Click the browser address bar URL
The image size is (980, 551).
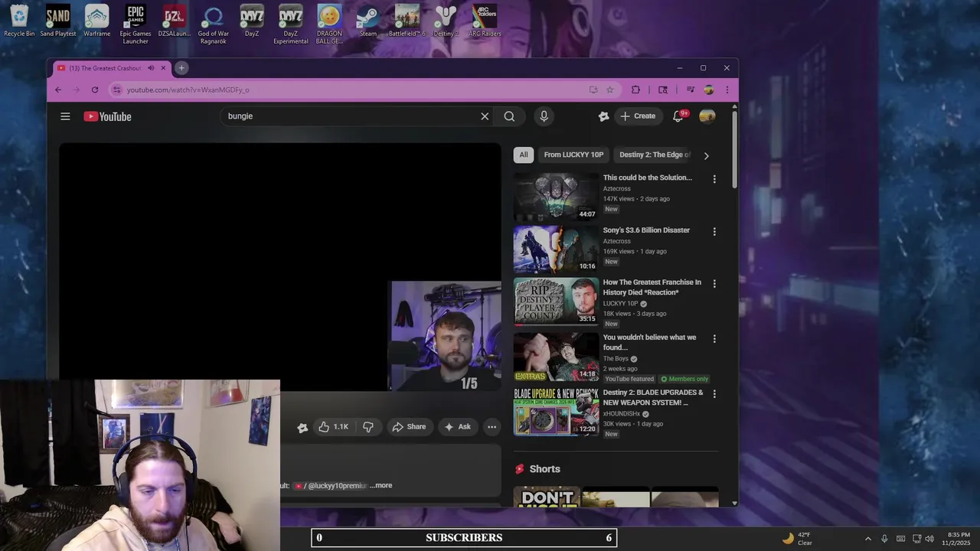coord(188,90)
